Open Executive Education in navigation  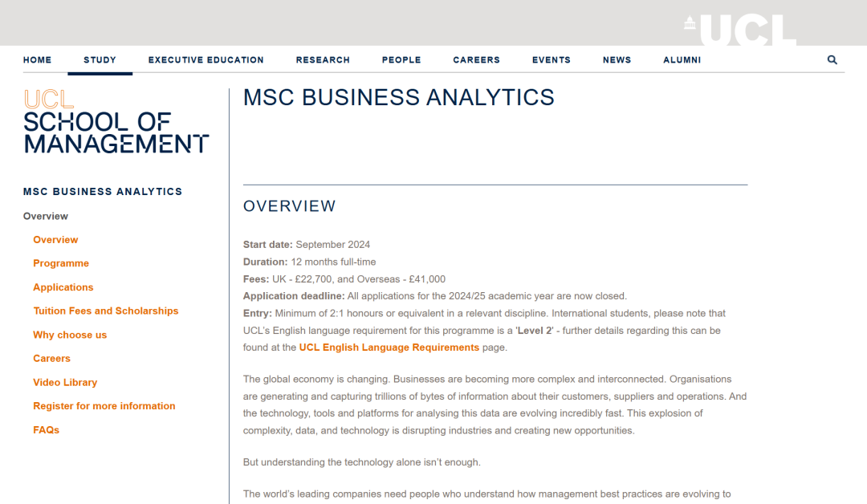tap(206, 59)
